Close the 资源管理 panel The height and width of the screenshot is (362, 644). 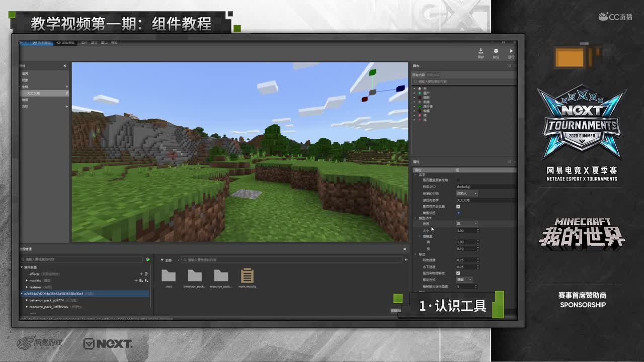coord(405,249)
